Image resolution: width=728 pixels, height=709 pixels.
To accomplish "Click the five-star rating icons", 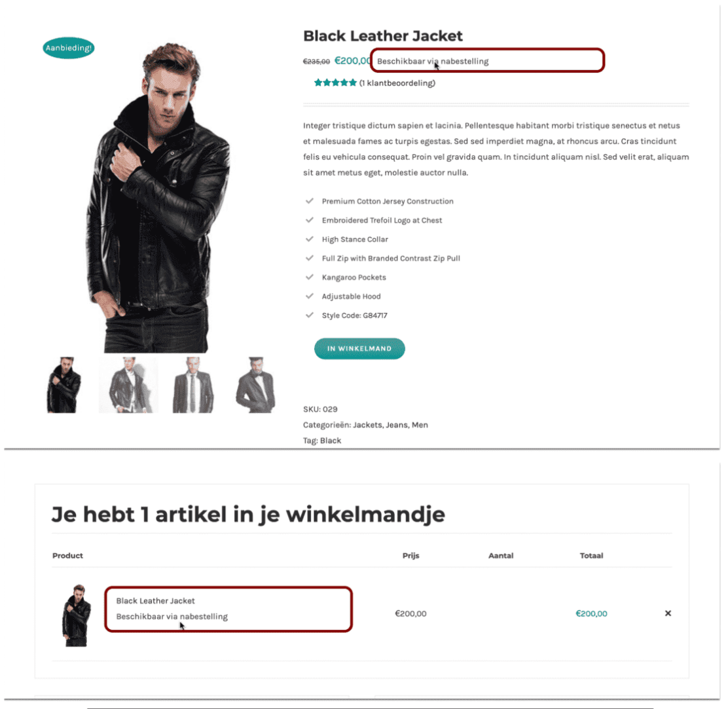I will point(335,83).
